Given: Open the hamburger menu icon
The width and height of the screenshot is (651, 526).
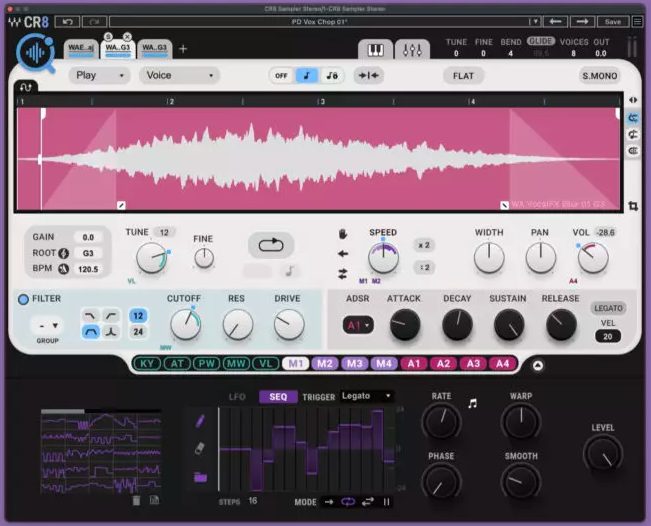Looking at the screenshot, I should [637, 22].
